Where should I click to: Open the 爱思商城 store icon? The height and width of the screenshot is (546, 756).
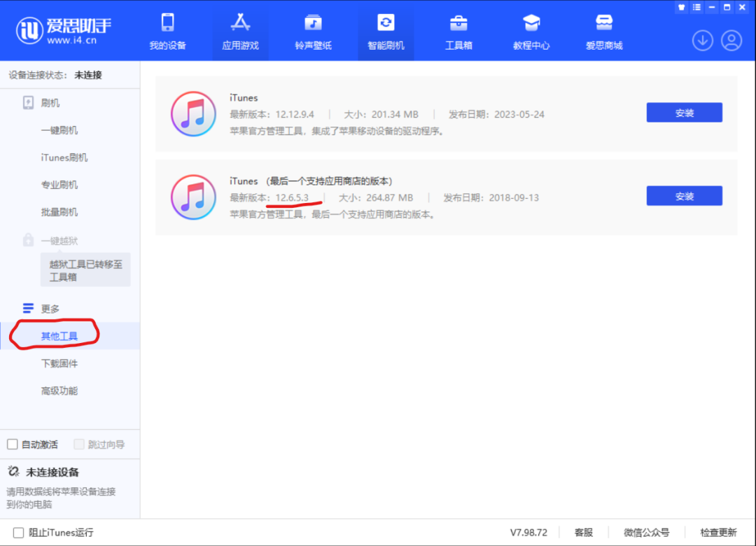click(604, 23)
